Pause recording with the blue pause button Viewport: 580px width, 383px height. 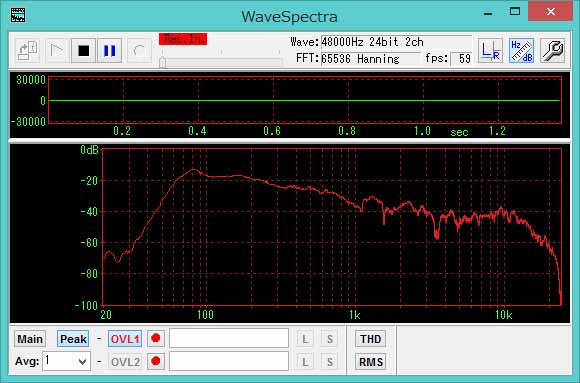[109, 51]
